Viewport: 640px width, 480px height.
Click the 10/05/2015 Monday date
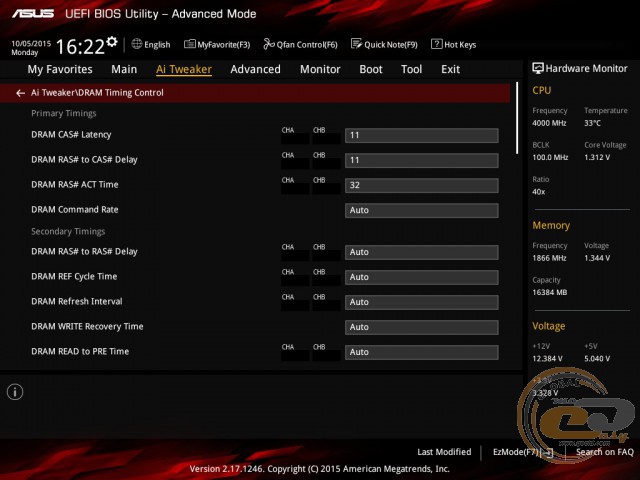point(31,48)
